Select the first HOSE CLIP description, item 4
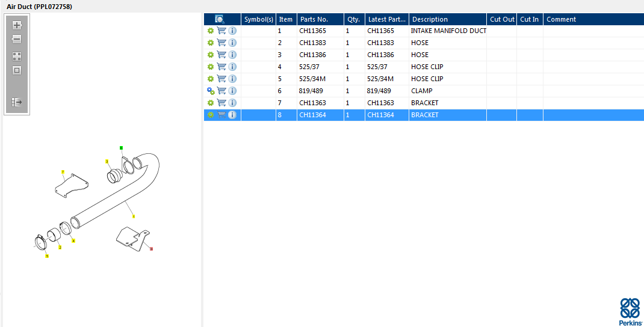The width and height of the screenshot is (644, 327). click(427, 67)
